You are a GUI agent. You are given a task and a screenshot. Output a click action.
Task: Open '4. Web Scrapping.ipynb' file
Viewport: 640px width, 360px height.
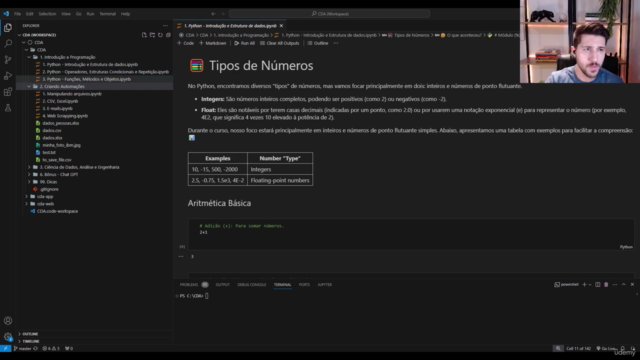pyautogui.click(x=65, y=116)
